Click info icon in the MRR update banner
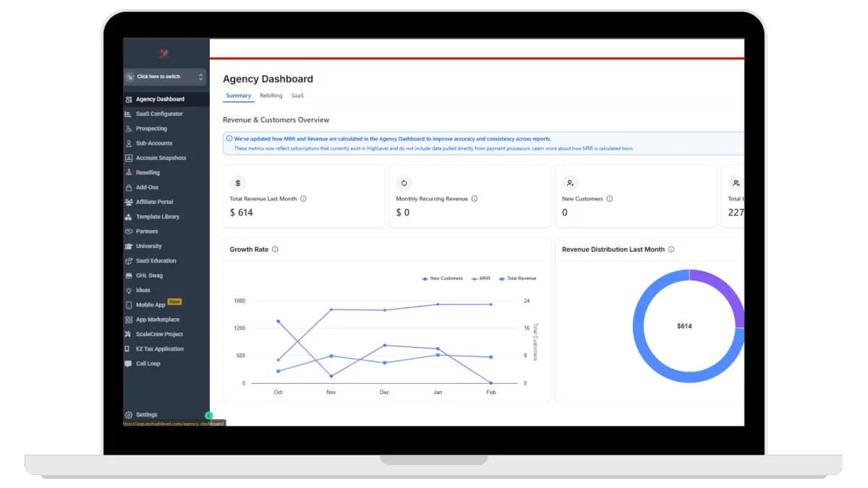868x488 pixels. (229, 139)
